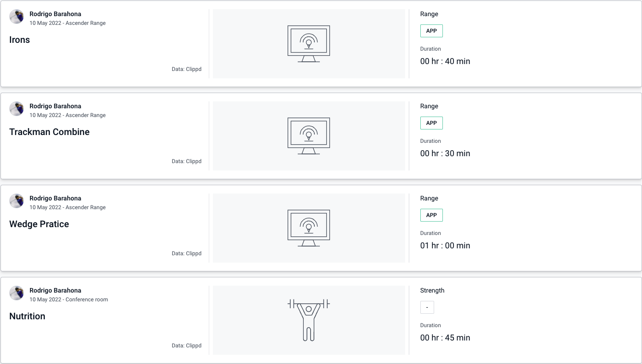The height and width of the screenshot is (364, 642).
Task: Click the profile avatar on Wedge Pratice card
Action: pyautogui.click(x=17, y=201)
